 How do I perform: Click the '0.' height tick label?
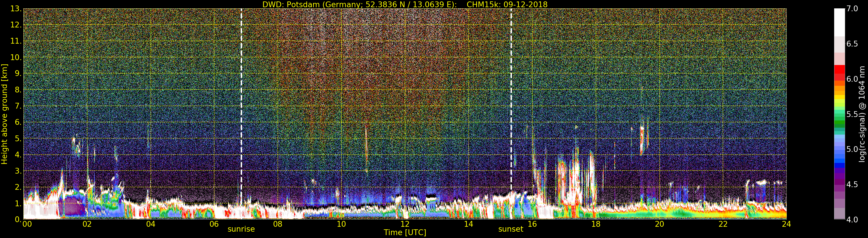pos(18,219)
